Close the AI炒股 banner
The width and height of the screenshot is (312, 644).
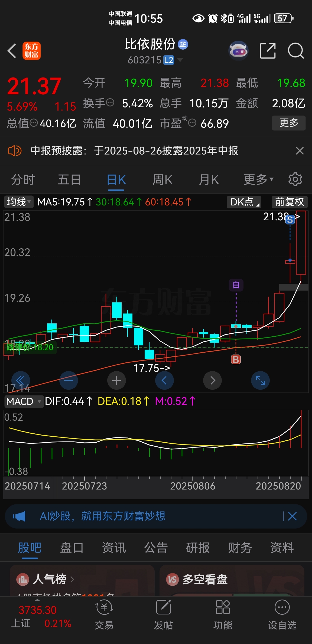[292, 516]
